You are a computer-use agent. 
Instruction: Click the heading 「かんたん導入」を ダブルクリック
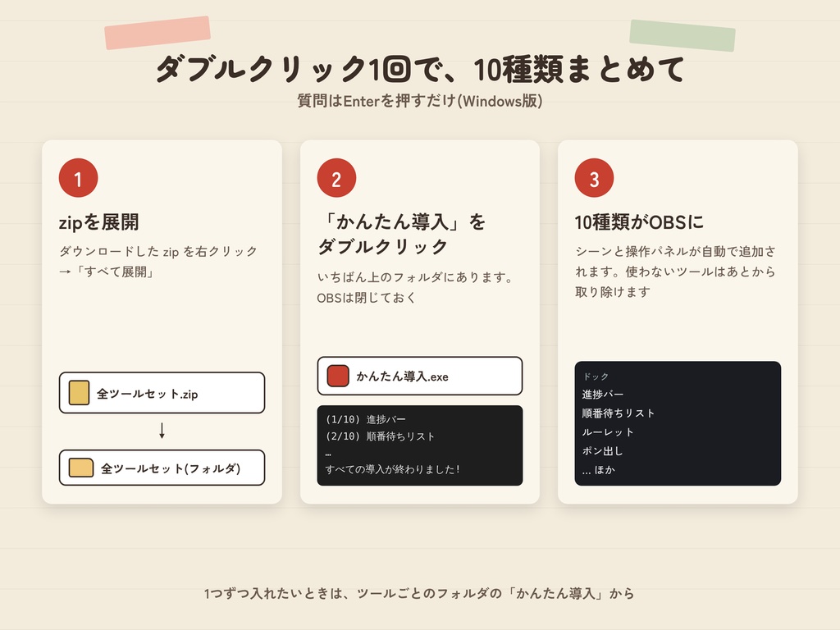pyautogui.click(x=401, y=234)
